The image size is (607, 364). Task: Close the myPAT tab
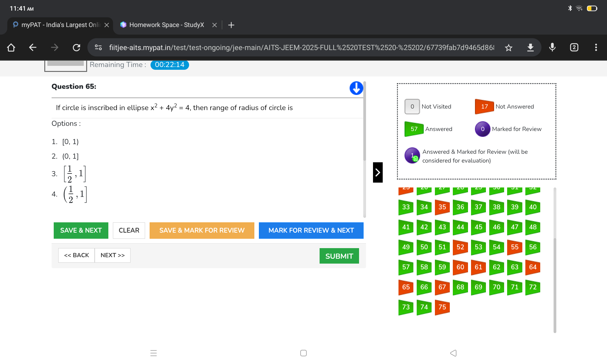[x=107, y=25]
